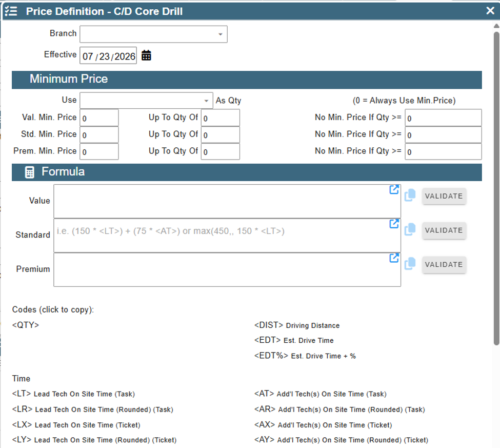Viewport: 500px width, 448px height.
Task: Click the 'Codes (click to copy):' label
Action: [53, 309]
